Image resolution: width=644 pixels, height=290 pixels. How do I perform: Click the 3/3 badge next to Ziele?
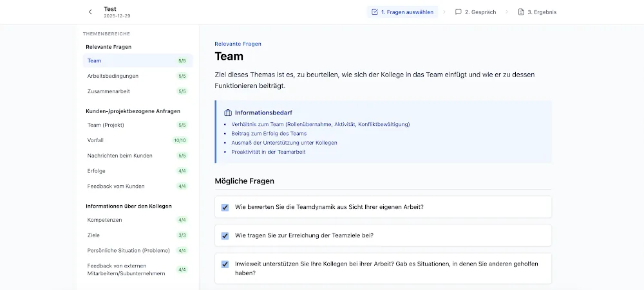point(182,235)
